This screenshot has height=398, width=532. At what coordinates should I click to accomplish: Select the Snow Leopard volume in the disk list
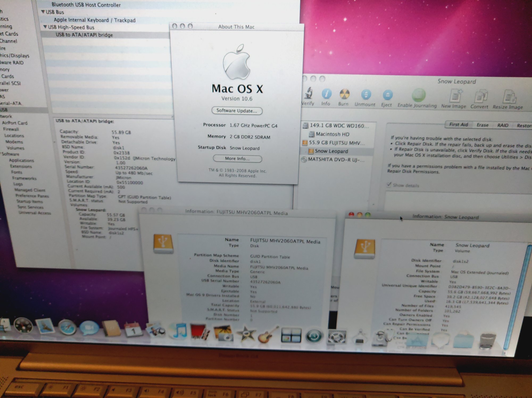tap(331, 151)
